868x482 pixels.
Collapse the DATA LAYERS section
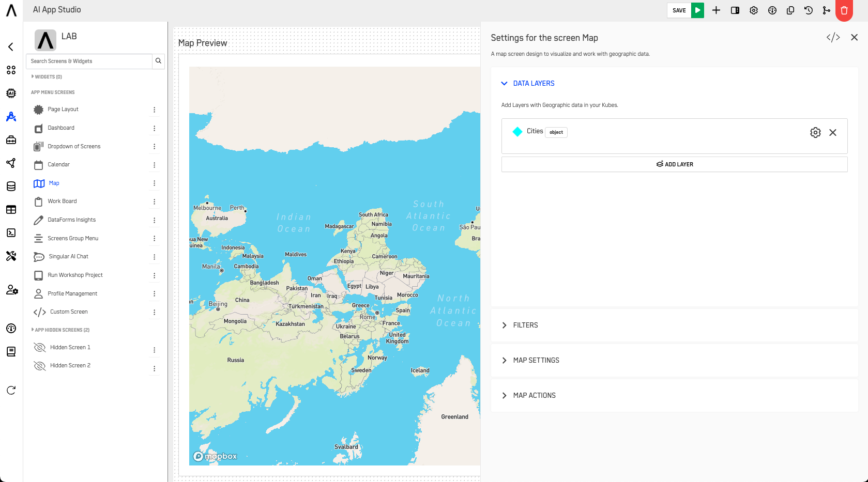pos(528,83)
